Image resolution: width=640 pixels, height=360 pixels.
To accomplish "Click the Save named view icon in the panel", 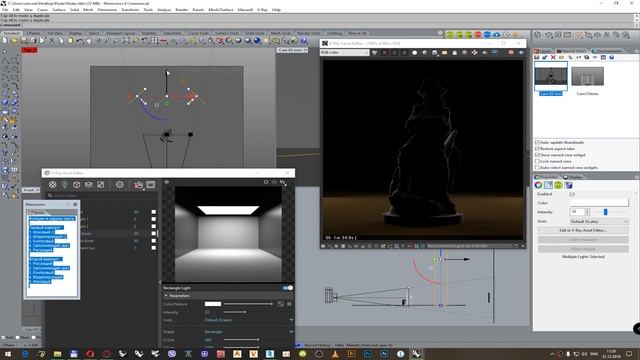I will pos(537,58).
